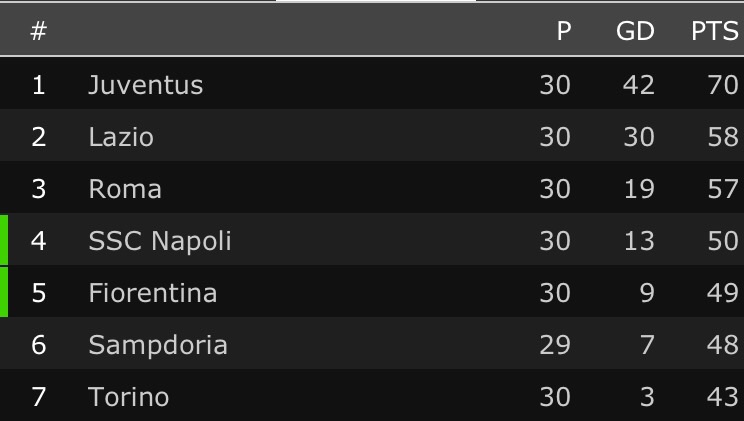Click the # rank column header
744x421 pixels.
tap(39, 31)
